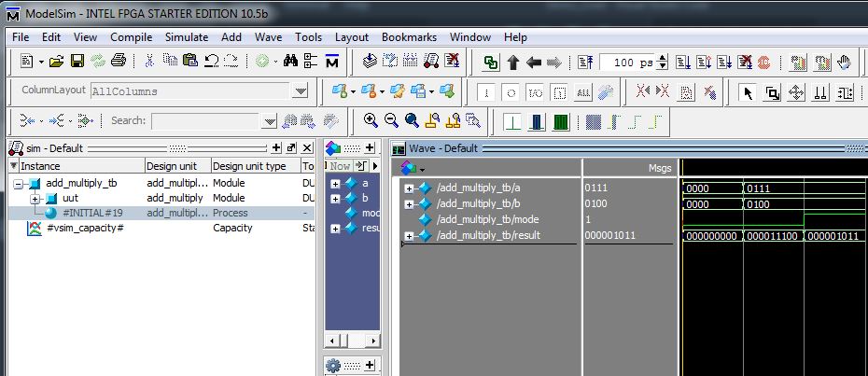This screenshot has width=868, height=376.
Task: Toggle the output ports filter button
Action: (511, 93)
